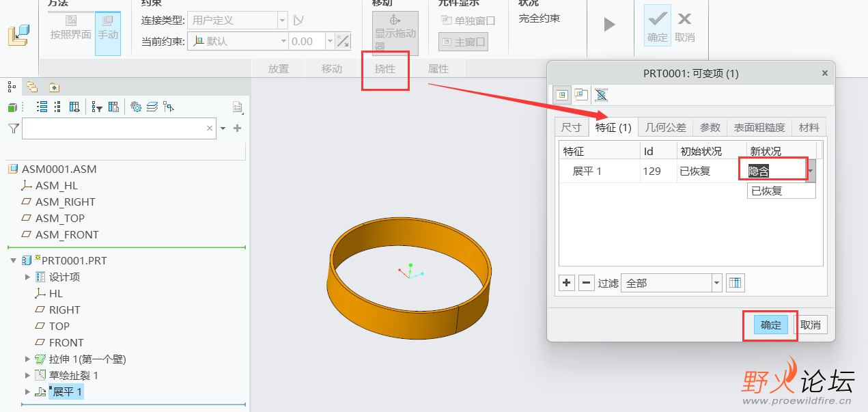Viewport: 868px width, 412px height.
Task: Switch to the 尺寸 tab
Action: [x=571, y=127]
